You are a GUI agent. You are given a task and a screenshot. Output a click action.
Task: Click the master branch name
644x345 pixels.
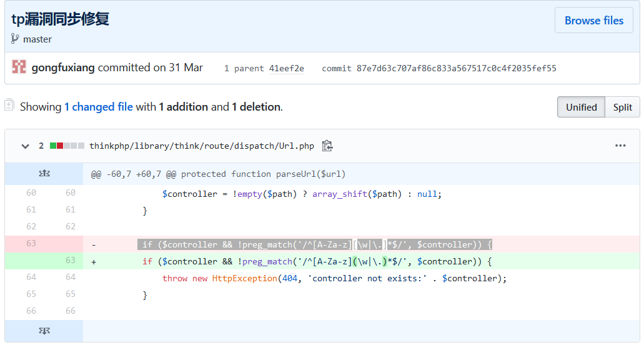pyautogui.click(x=37, y=39)
